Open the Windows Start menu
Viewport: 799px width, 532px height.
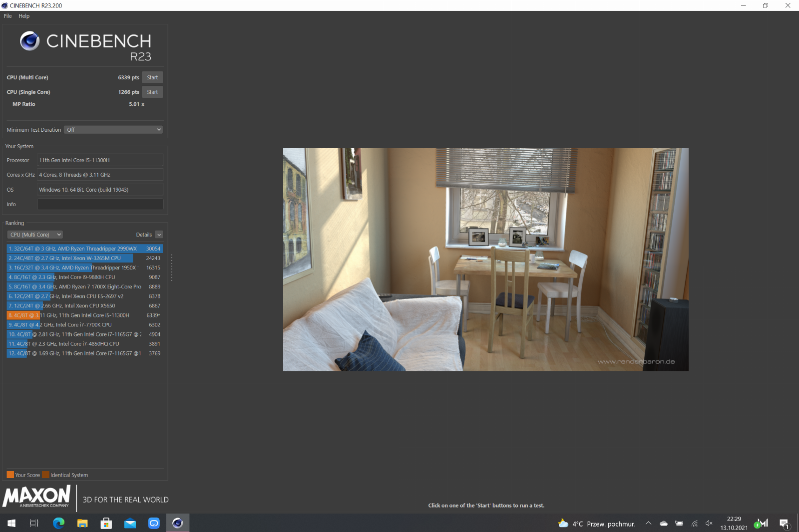point(11,523)
